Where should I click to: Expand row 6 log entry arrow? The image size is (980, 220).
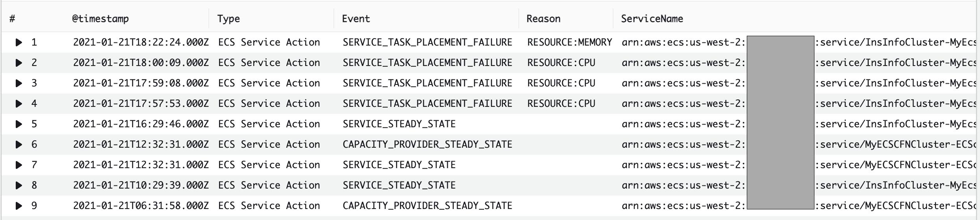tap(18, 145)
